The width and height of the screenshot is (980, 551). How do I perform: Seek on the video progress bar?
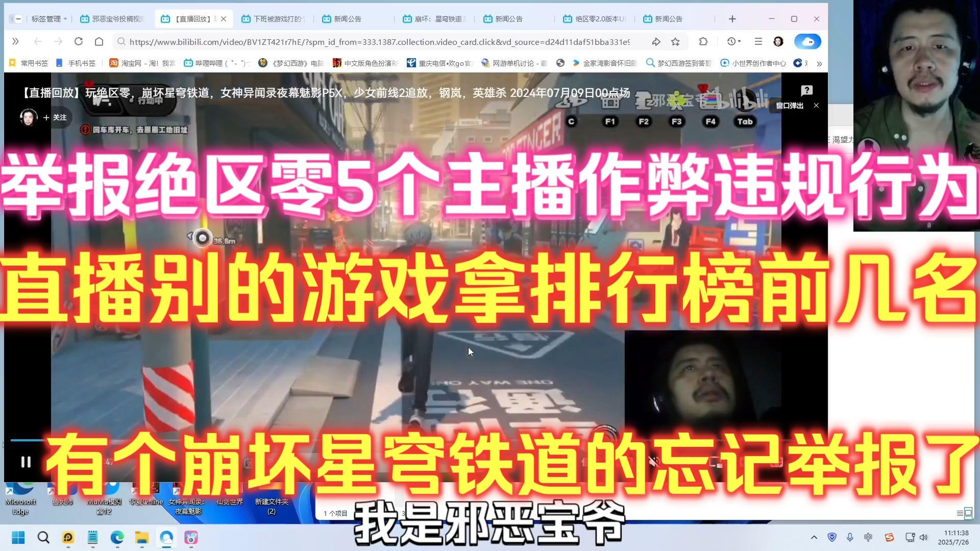[416, 440]
